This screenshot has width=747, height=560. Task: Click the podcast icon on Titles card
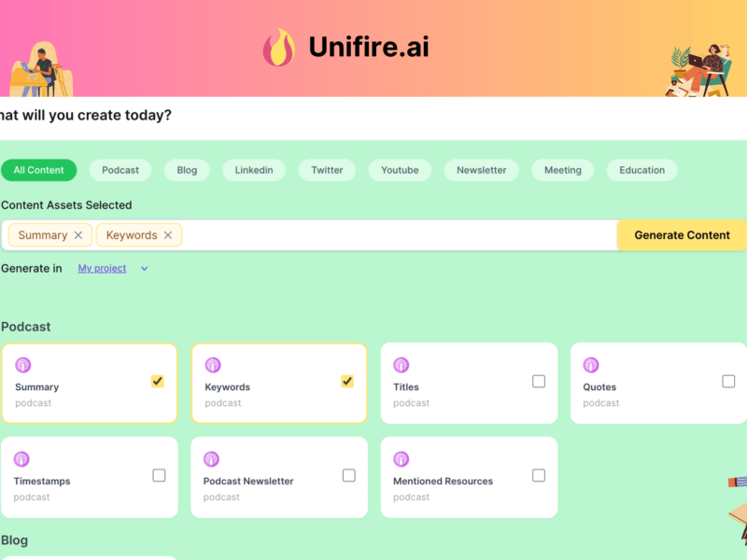coord(402,365)
